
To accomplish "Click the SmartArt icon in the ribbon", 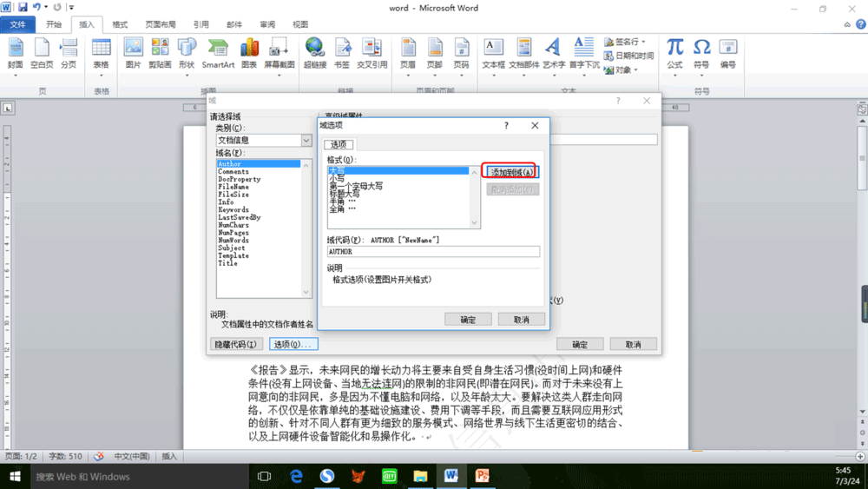I will click(x=218, y=52).
